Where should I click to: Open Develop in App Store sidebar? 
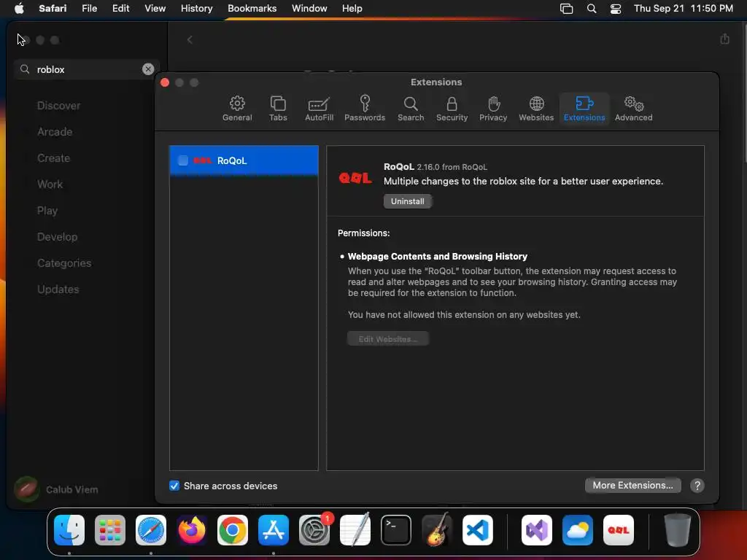57,237
